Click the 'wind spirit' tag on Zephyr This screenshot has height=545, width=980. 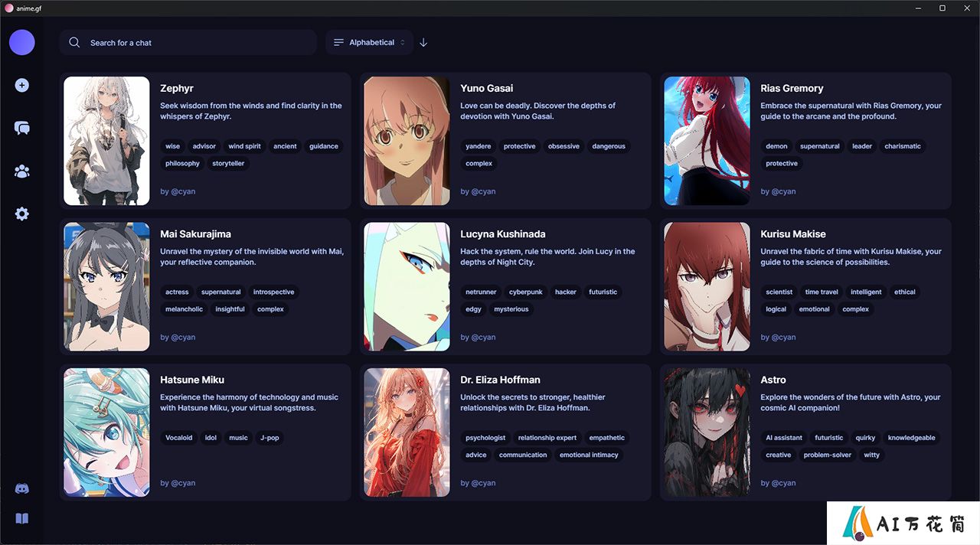pyautogui.click(x=245, y=146)
